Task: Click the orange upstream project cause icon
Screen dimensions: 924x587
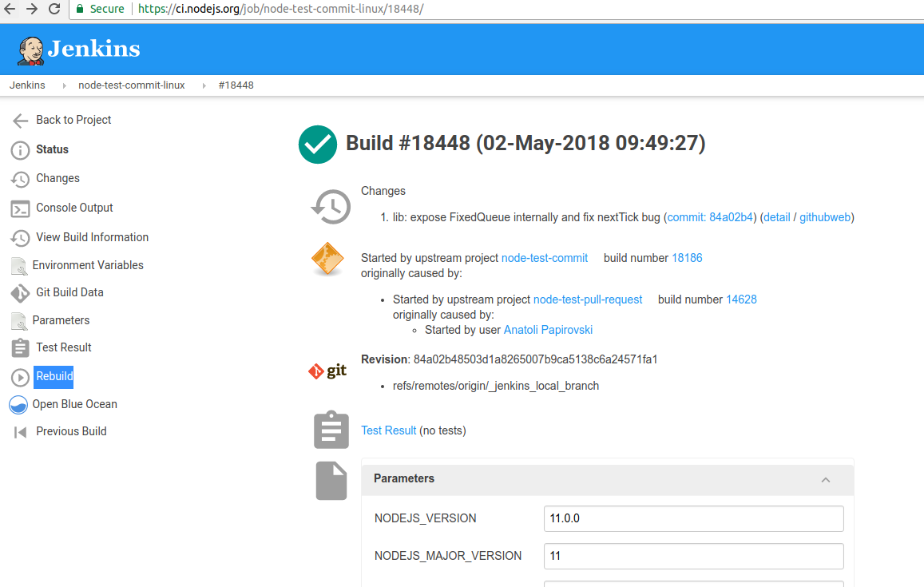Action: (x=327, y=259)
